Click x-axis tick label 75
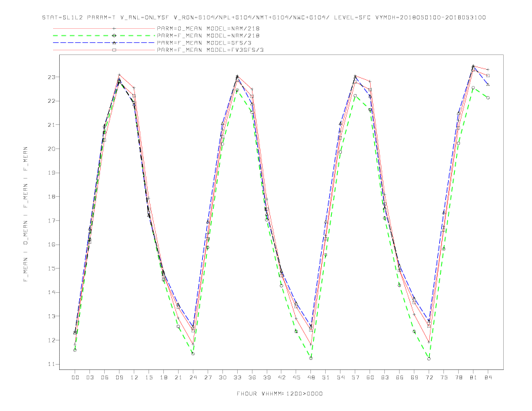This screenshot has height=411, width=532. tap(444, 377)
